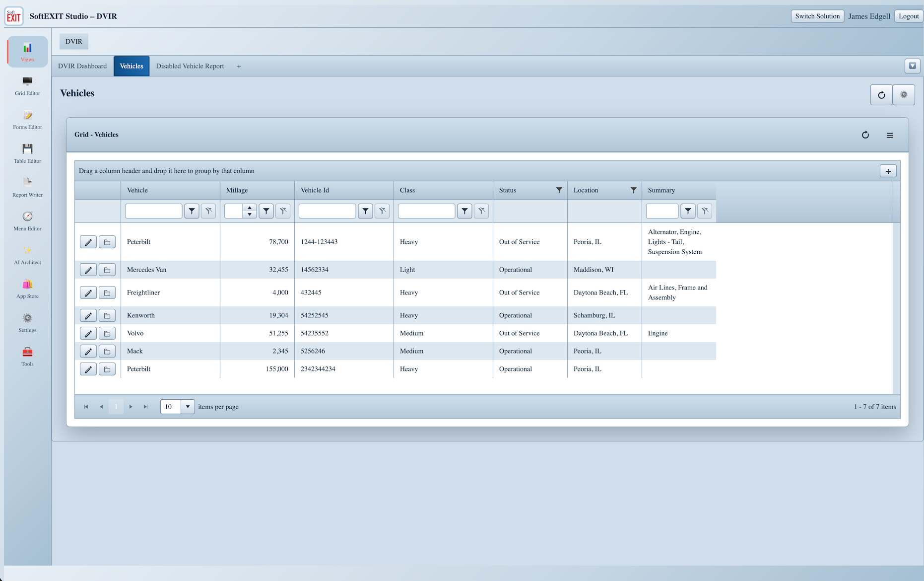Open the Disabled Vehicle Report tab
This screenshot has width=924, height=581.
(x=190, y=66)
